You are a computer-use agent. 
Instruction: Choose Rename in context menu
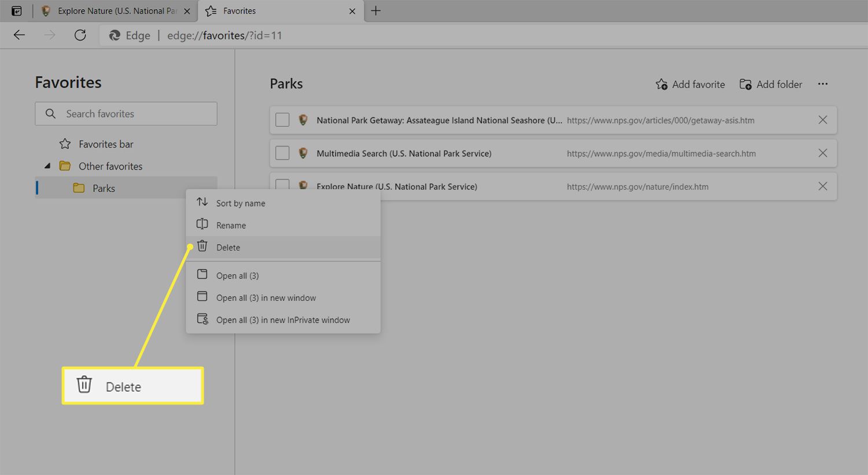(283, 225)
